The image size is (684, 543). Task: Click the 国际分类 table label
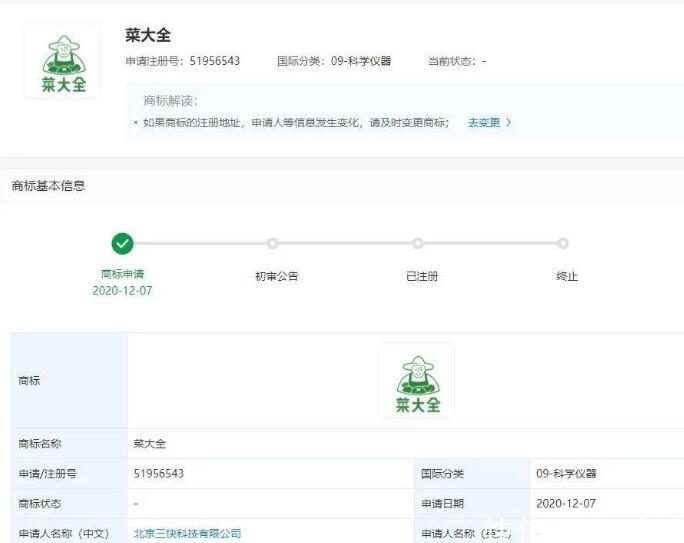[442, 474]
